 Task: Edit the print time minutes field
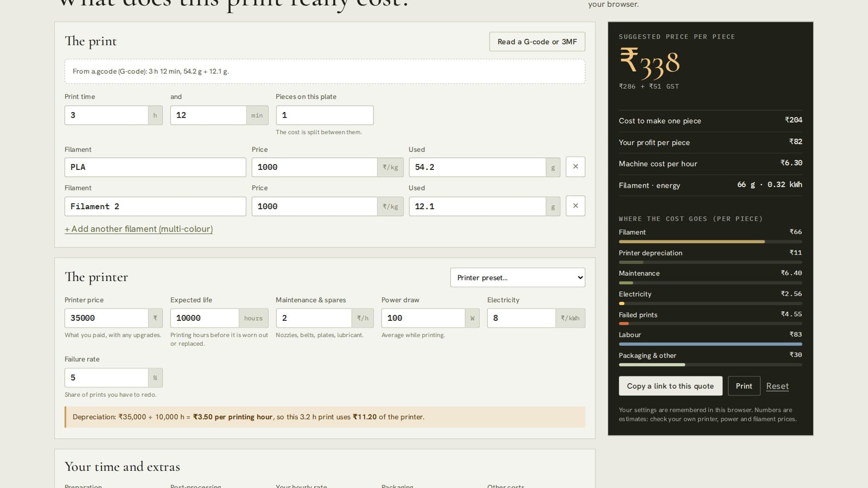208,115
